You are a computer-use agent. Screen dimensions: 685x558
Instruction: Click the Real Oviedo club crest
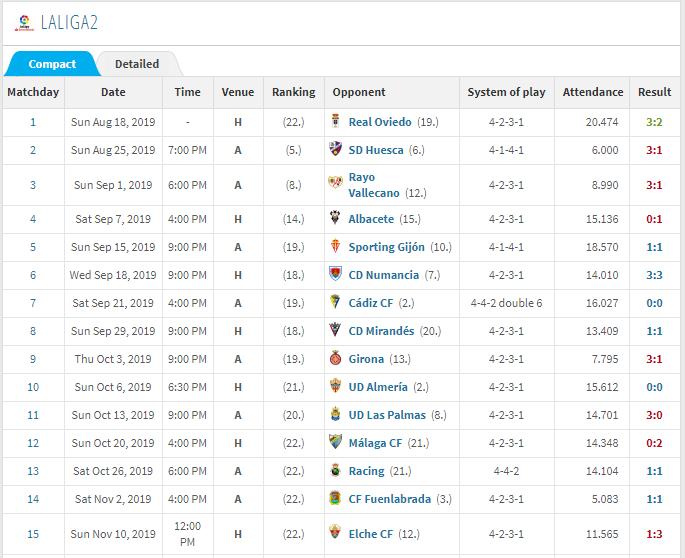[x=336, y=121]
